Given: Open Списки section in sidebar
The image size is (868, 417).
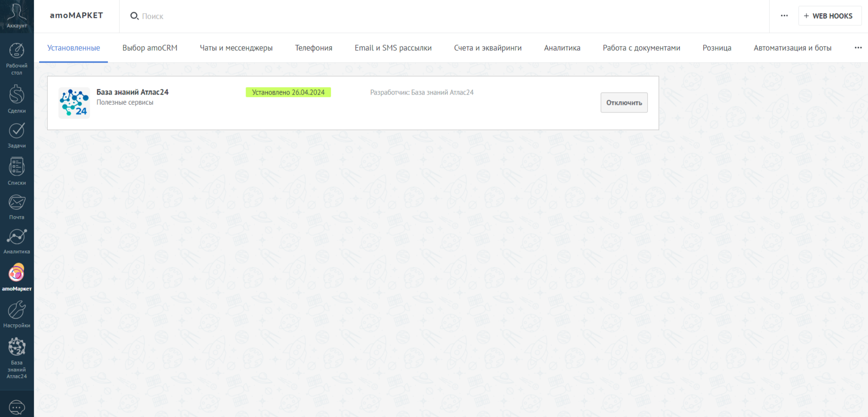Looking at the screenshot, I should 17,171.
